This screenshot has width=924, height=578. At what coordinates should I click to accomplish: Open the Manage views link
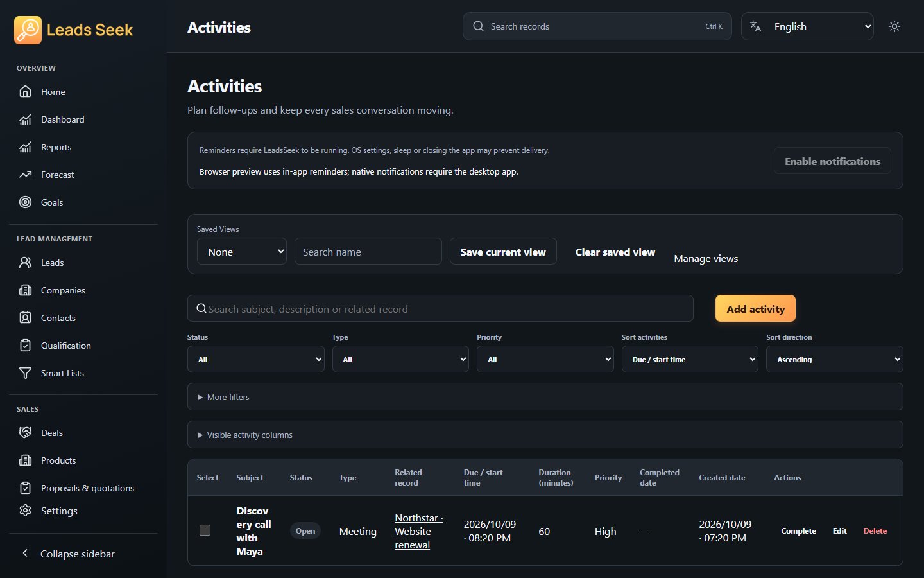point(706,258)
